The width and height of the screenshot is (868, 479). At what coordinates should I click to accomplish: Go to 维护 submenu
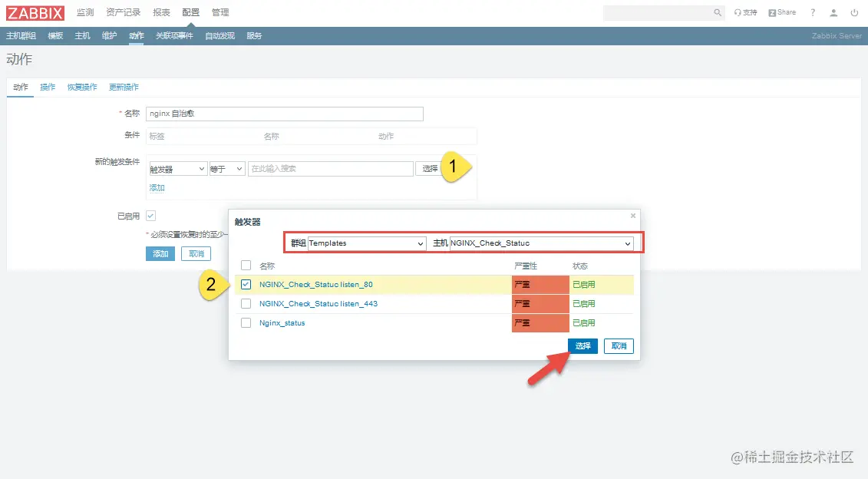point(110,35)
